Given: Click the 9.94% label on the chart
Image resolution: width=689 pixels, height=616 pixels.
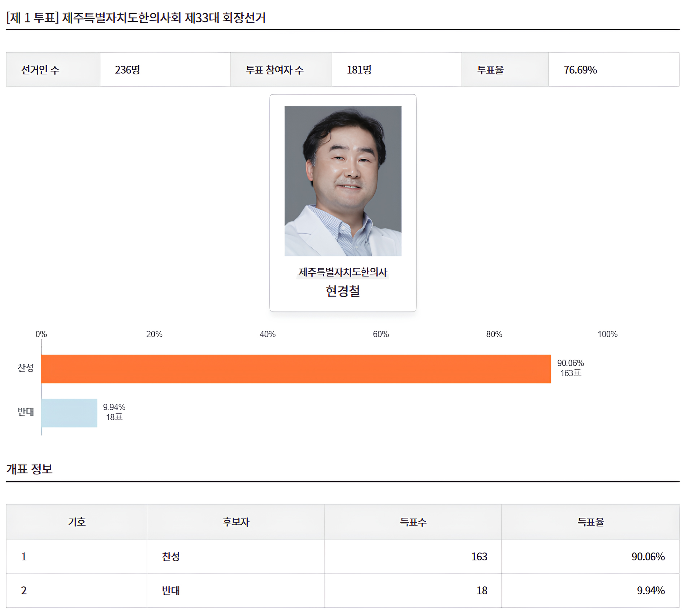Looking at the screenshot, I should click(x=114, y=407).
